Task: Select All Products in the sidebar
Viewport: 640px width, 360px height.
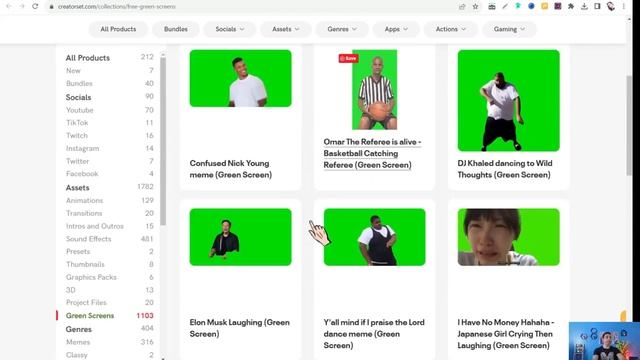Action: point(88,58)
